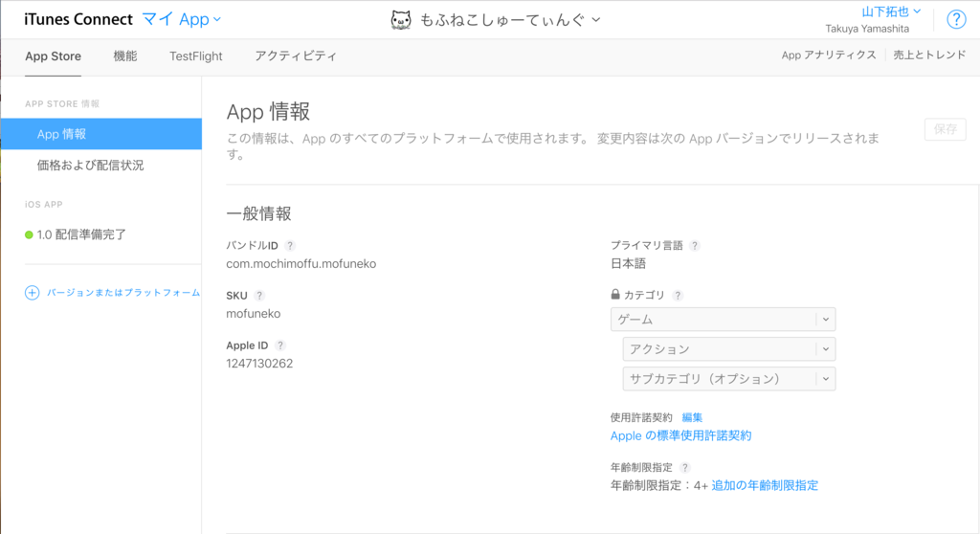The image size is (980, 534).
Task: Click help icon next to カテゴリ
Action: click(678, 295)
